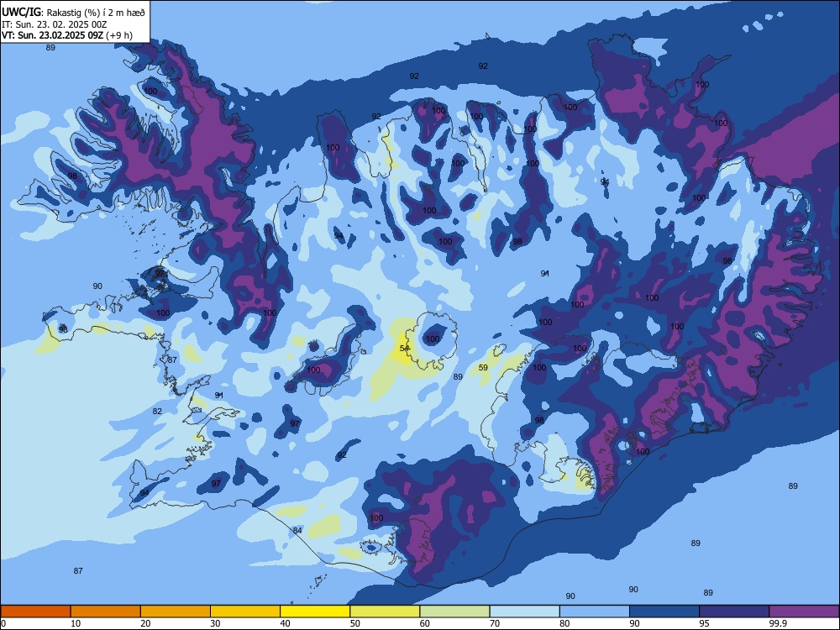Click the orange 10–20 legend swatch
The height and width of the screenshot is (630, 840).
[106, 612]
